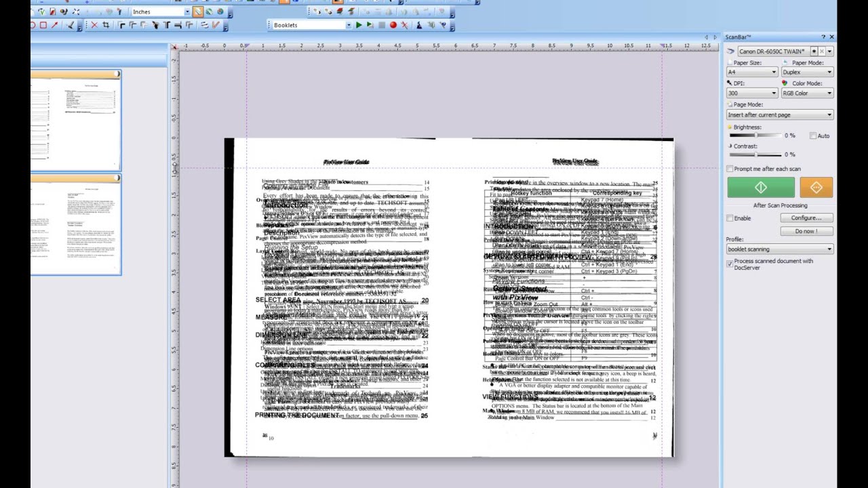Expand the Booklets toolbar overflow arrow
The image size is (868, 488).
pyautogui.click(x=452, y=28)
